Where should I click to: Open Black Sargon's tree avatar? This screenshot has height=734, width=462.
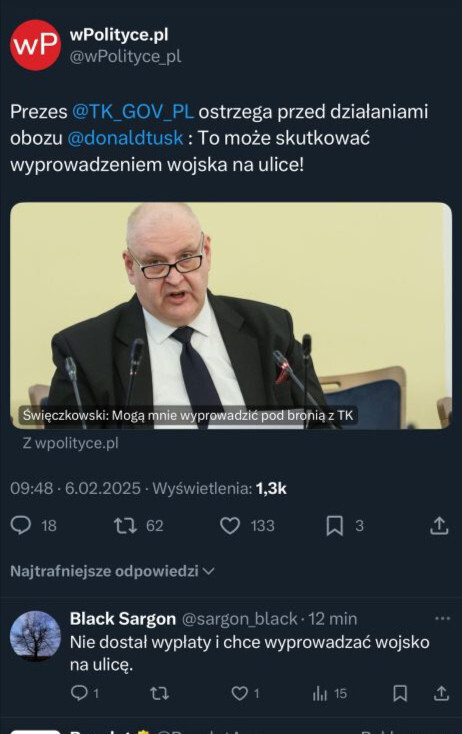tap(35, 636)
